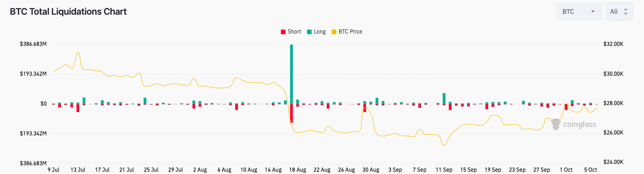The height and width of the screenshot is (174, 644).
Task: Click the red short bar under 18 Aug
Action: (x=291, y=113)
